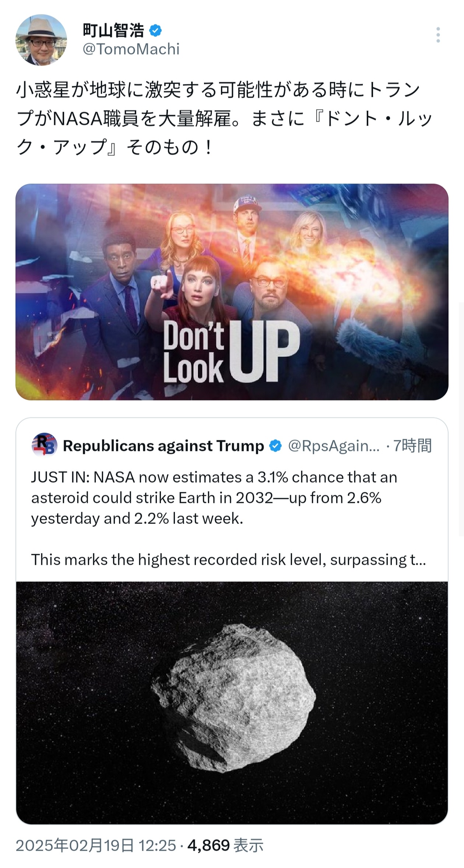464x868 pixels.
Task: Open the @TomoMachi handle link
Action: pyautogui.click(x=131, y=49)
